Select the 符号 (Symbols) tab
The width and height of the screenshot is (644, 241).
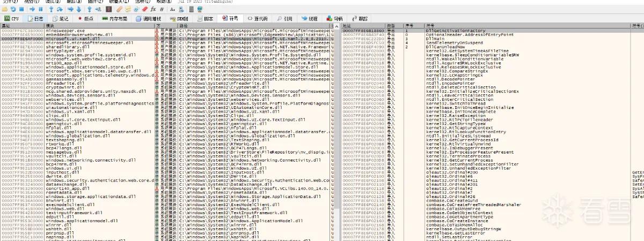[231, 18]
